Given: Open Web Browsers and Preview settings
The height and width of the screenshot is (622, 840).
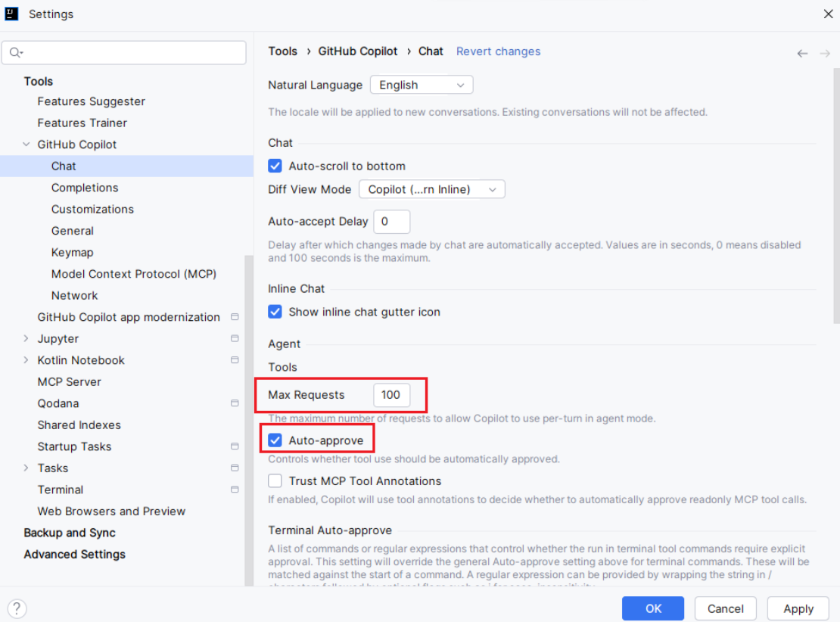Looking at the screenshot, I should tap(111, 511).
